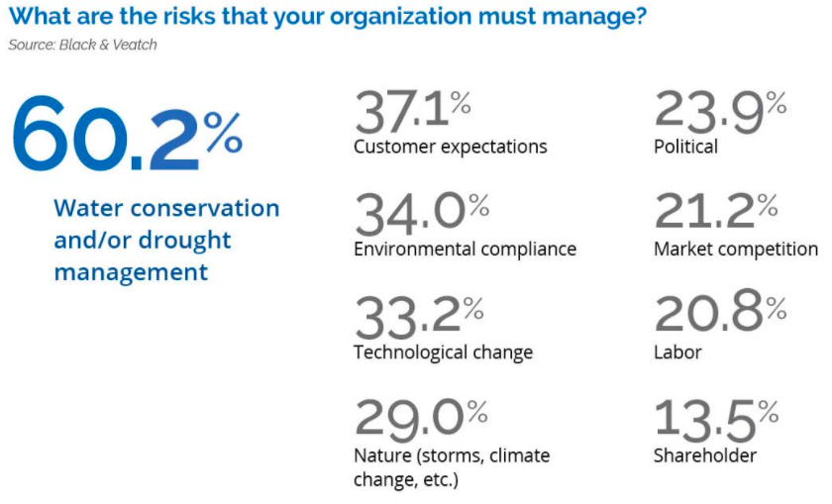
Task: Click the 37.1% statistic
Action: (413, 110)
